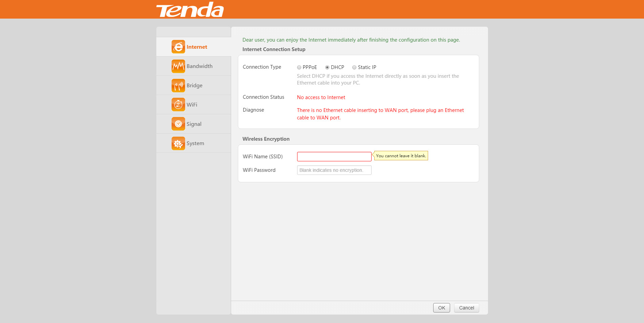Viewport: 644px width, 323px height.
Task: Switch to the WiFi settings page
Action: 192,105
